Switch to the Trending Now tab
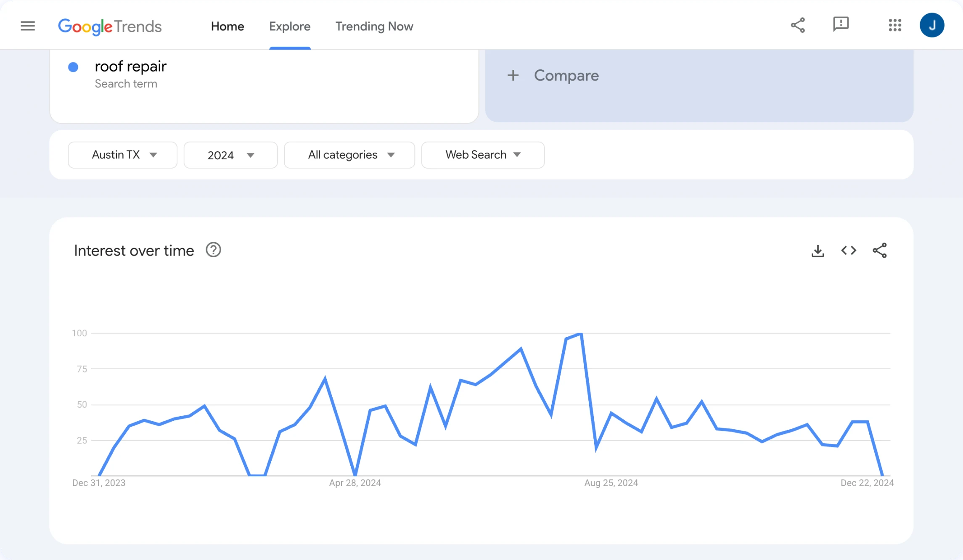The width and height of the screenshot is (963, 560). pos(374,26)
